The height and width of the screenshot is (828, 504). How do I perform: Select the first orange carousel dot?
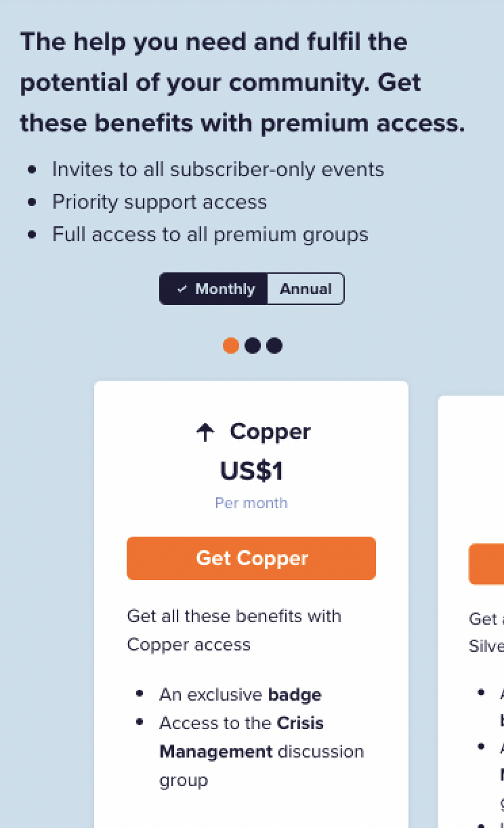(x=231, y=346)
